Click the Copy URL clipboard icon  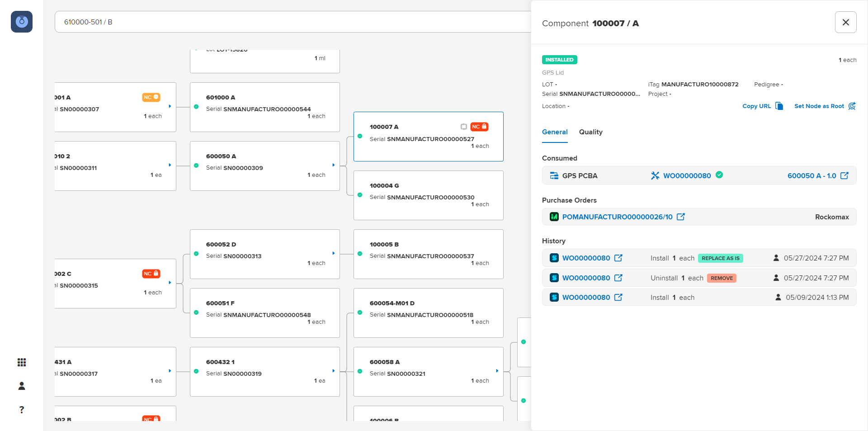[x=779, y=106]
